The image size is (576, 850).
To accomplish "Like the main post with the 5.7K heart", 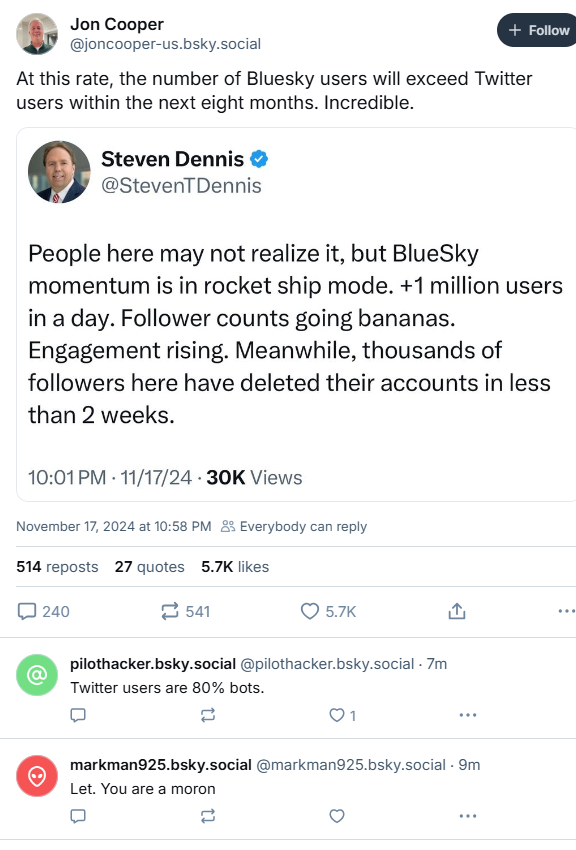I will point(328,611).
